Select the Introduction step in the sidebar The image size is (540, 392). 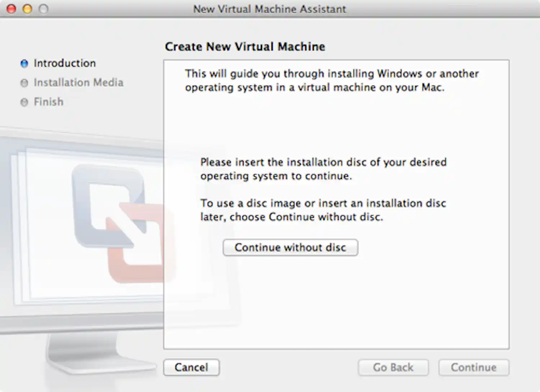click(x=65, y=63)
